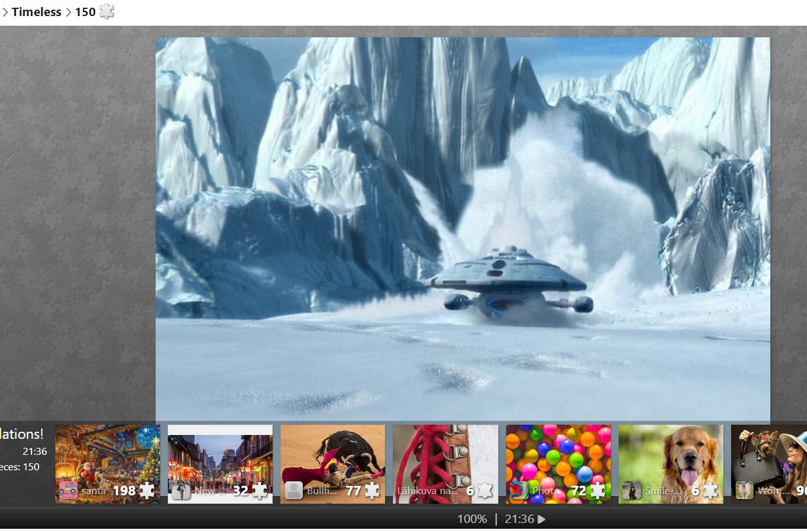Click the 100% progress indicator
The height and width of the screenshot is (532, 807).
click(x=472, y=519)
